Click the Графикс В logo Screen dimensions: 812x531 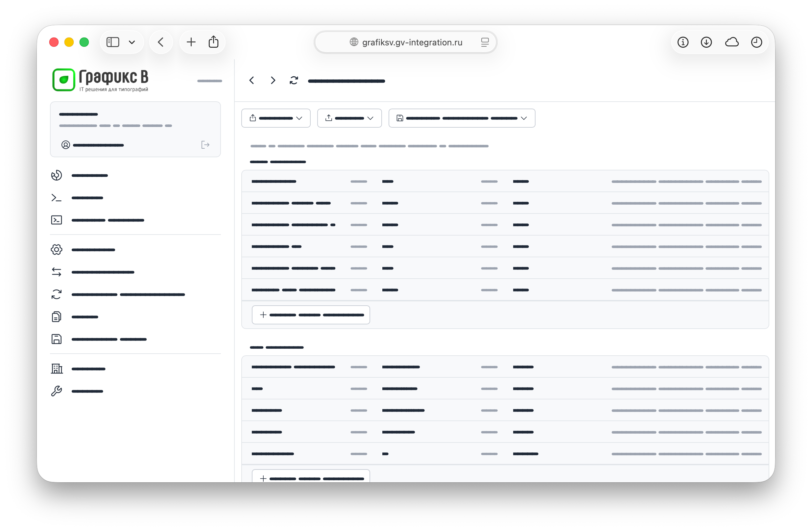[100, 80]
